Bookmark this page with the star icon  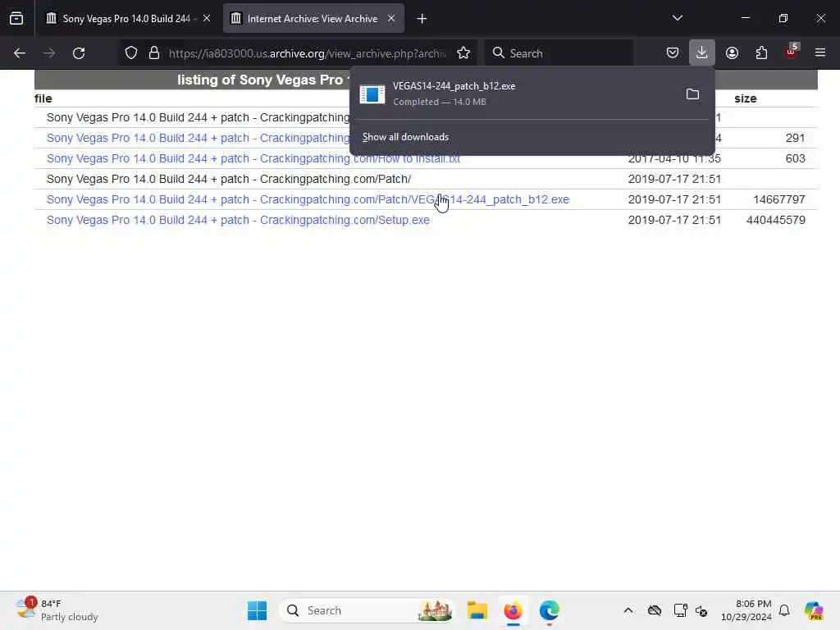(x=463, y=53)
